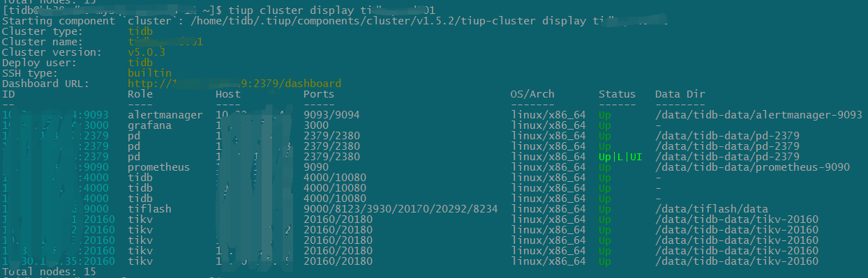Click the alertmanager-9093 data directory path
Viewport: 868px width, 278px height.
pos(758,115)
